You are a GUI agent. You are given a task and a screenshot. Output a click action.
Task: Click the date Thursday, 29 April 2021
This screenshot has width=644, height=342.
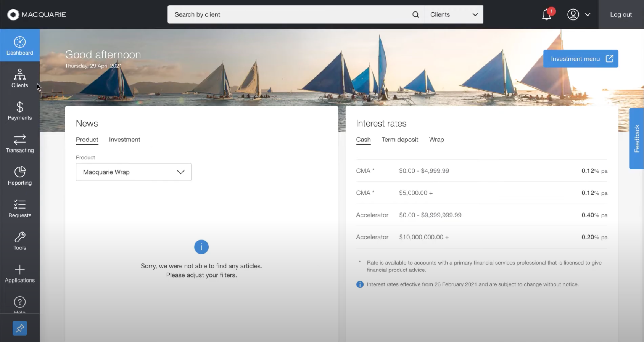pos(93,66)
